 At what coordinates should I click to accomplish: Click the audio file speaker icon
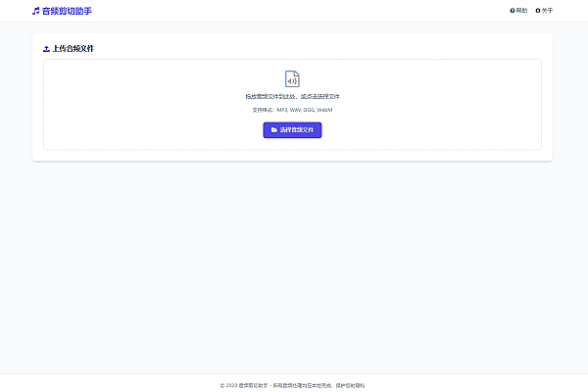(x=292, y=78)
